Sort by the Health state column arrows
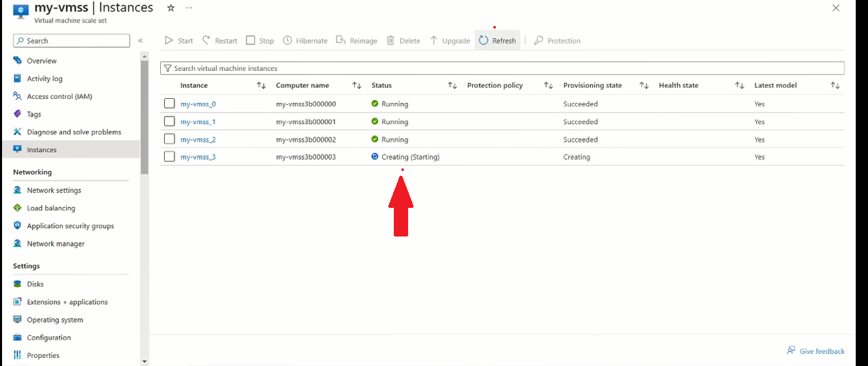The width and height of the screenshot is (868, 366). (739, 85)
